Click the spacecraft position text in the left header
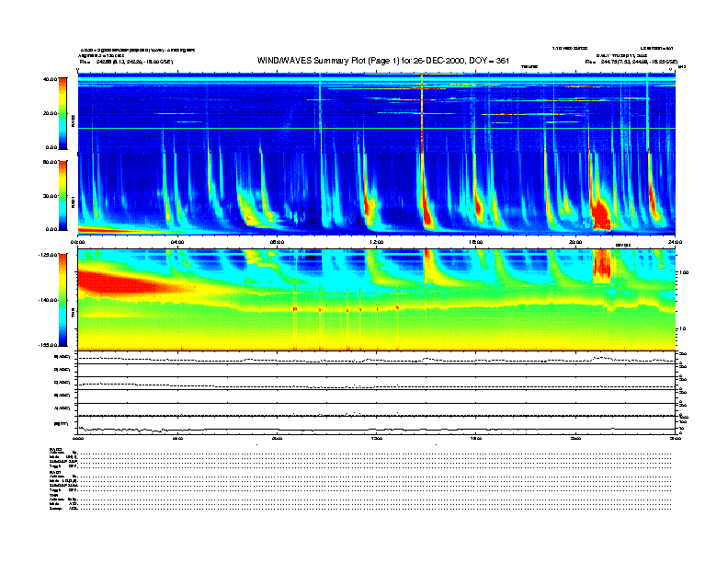This screenshot has height=563, width=728. click(x=126, y=62)
